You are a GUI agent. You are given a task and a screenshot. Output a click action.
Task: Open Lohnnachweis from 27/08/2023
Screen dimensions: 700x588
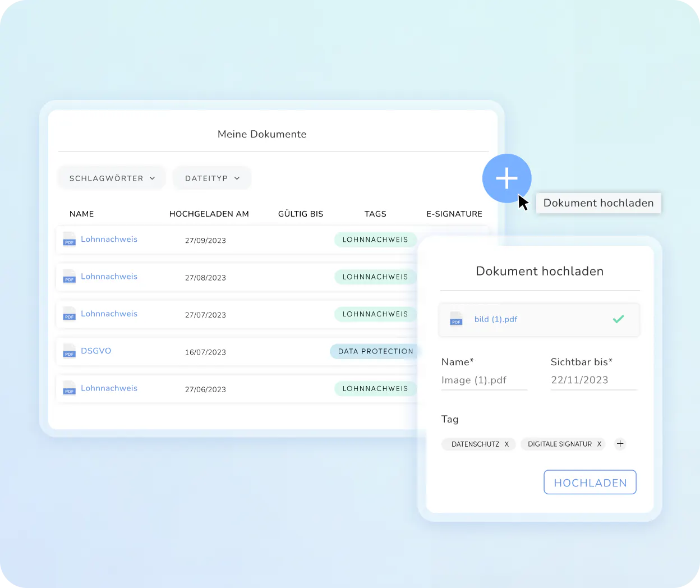click(x=109, y=277)
